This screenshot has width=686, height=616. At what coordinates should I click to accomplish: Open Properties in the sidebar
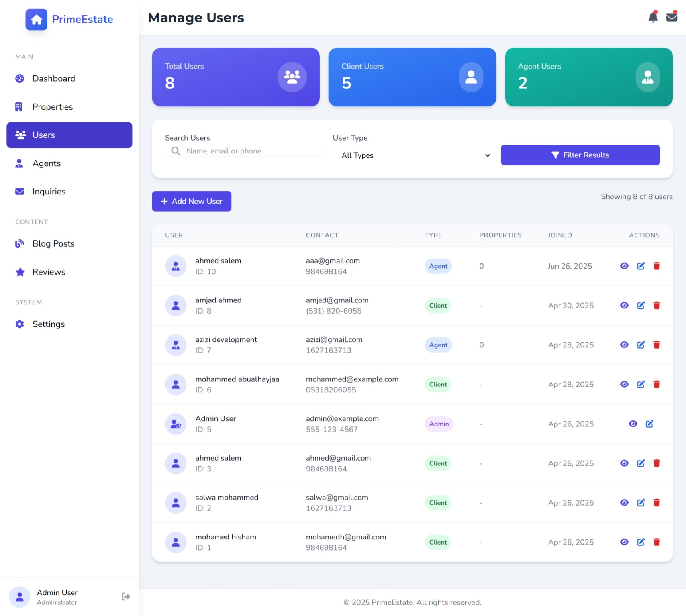(52, 107)
